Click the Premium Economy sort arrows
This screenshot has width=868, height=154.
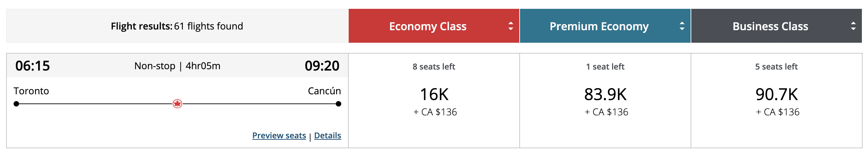(x=682, y=26)
